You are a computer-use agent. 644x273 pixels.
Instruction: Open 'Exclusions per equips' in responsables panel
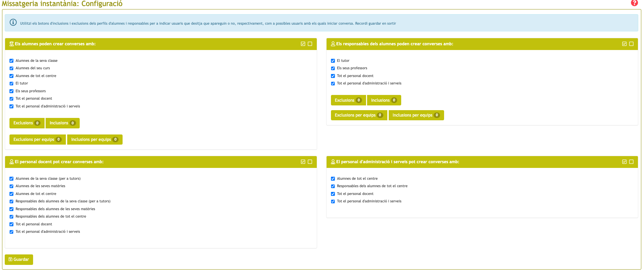click(x=359, y=115)
